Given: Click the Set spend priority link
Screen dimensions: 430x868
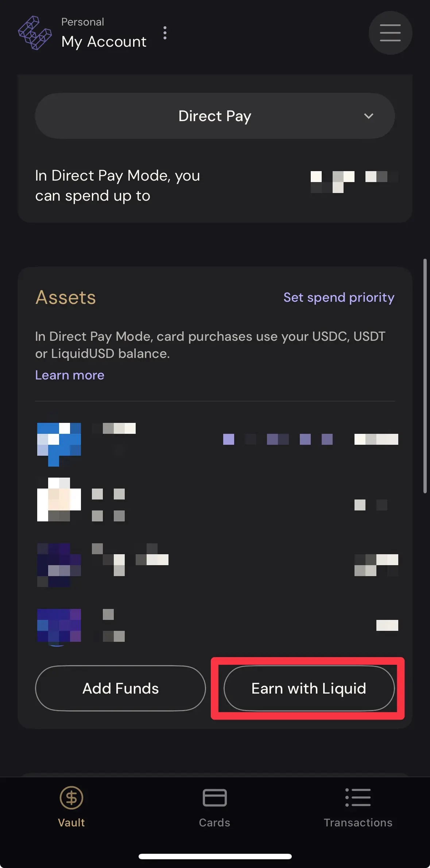Looking at the screenshot, I should point(339,297).
